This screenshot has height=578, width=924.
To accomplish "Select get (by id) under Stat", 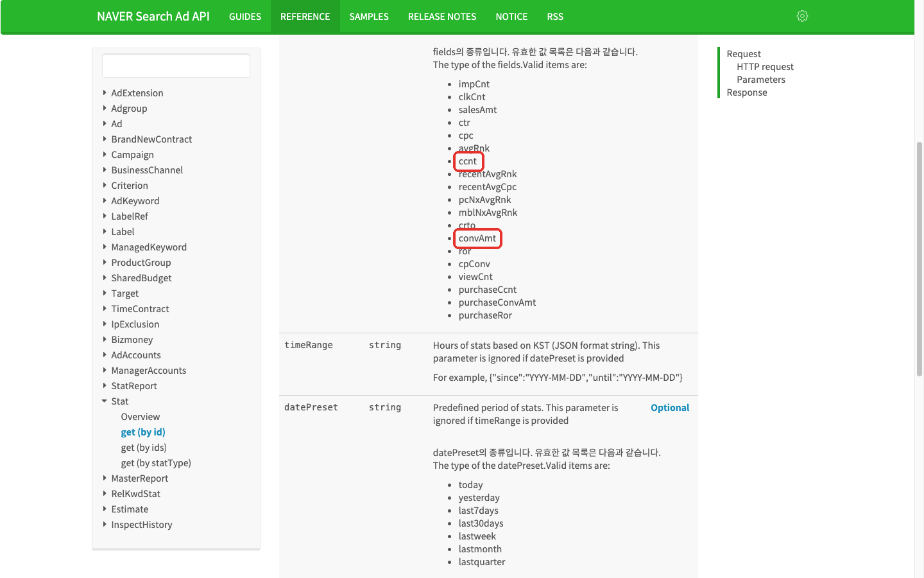I will (143, 432).
